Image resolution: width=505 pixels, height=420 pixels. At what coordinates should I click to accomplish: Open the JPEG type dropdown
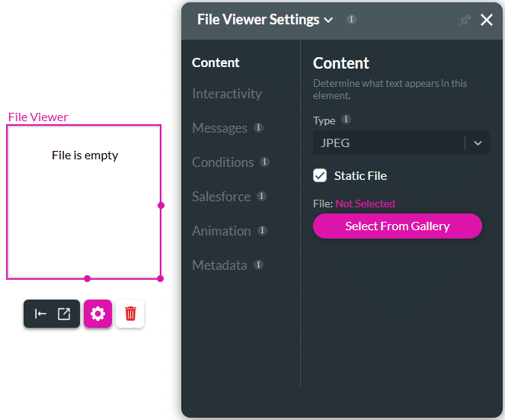click(x=401, y=143)
